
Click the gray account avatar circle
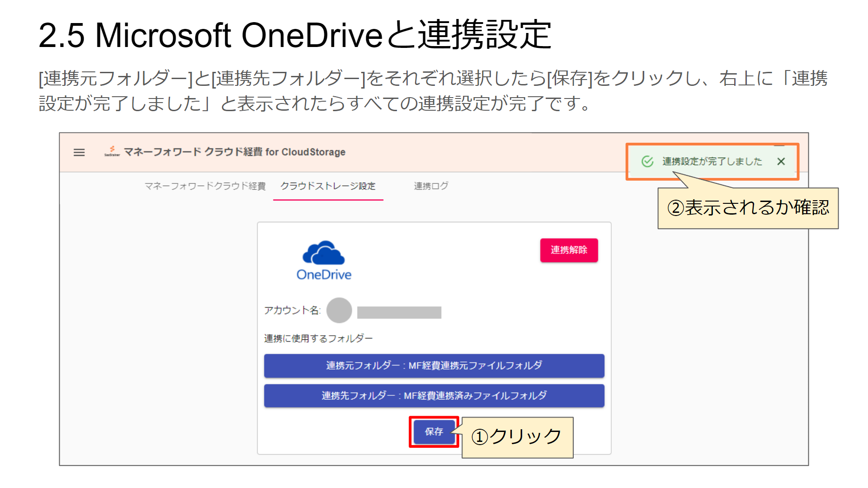pyautogui.click(x=339, y=310)
